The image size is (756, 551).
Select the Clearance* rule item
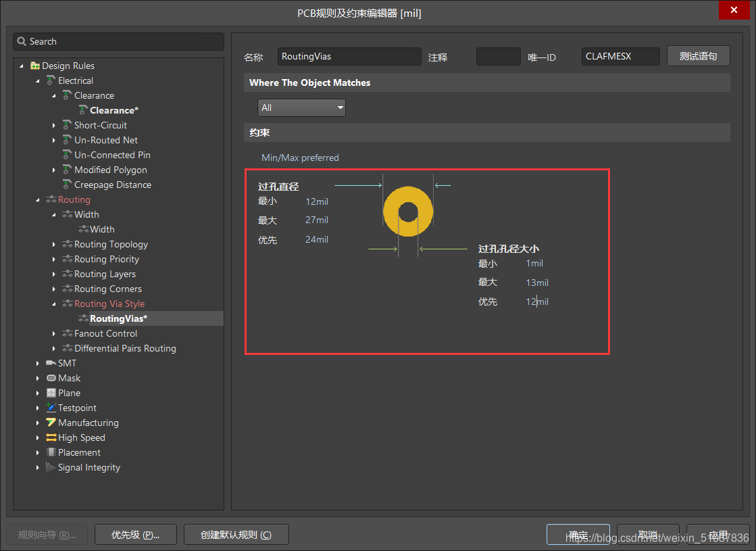tap(114, 110)
